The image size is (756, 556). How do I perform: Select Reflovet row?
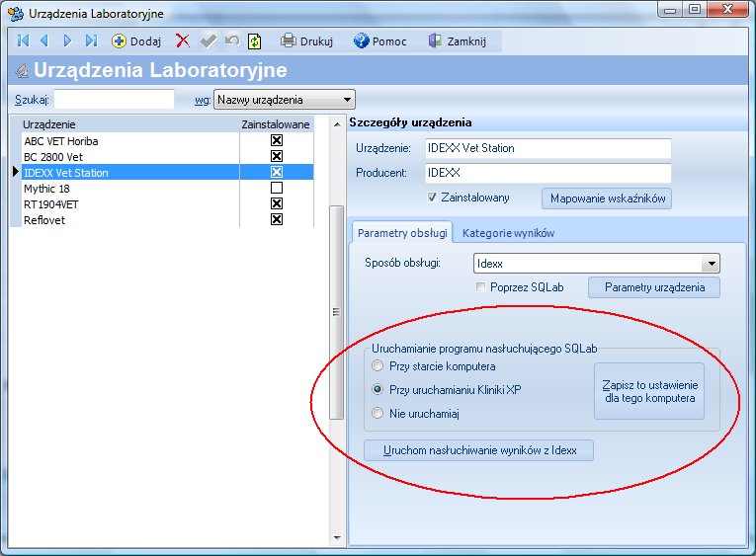point(130,220)
